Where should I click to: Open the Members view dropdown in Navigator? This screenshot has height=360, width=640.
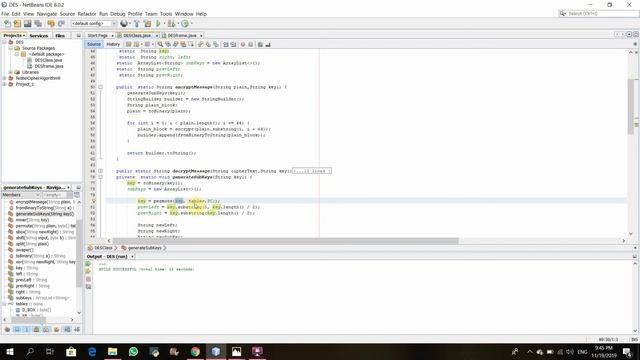click(21, 195)
